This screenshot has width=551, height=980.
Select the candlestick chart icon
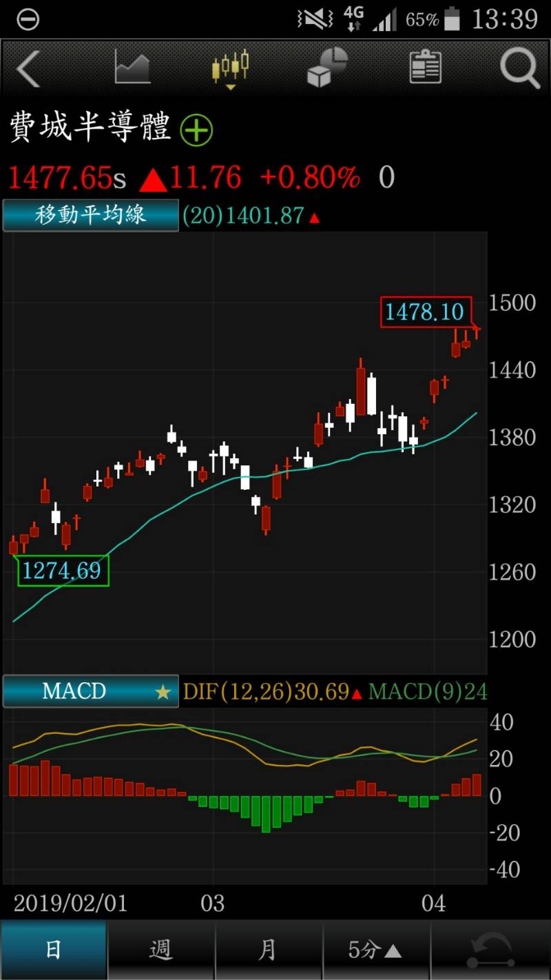(x=229, y=65)
